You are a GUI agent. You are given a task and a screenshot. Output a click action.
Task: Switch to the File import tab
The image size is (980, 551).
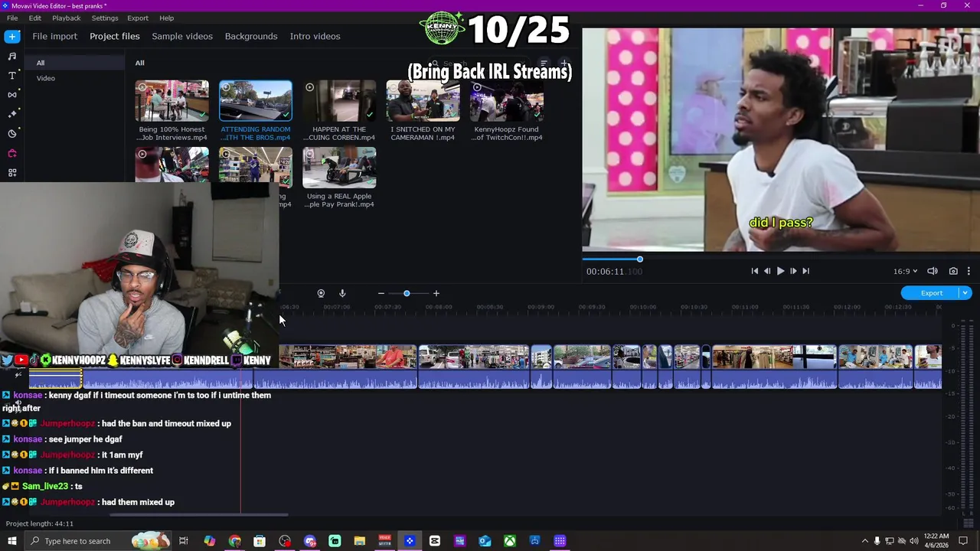(55, 36)
